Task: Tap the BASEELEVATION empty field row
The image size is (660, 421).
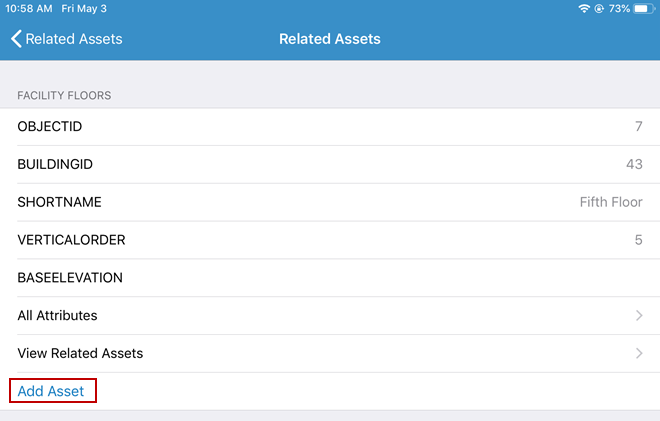Action: coord(300,278)
